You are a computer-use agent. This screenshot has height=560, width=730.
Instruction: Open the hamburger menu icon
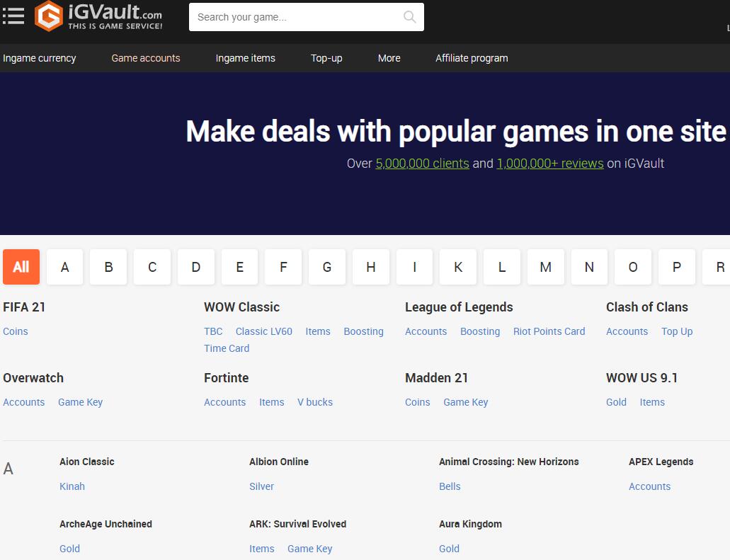click(13, 16)
